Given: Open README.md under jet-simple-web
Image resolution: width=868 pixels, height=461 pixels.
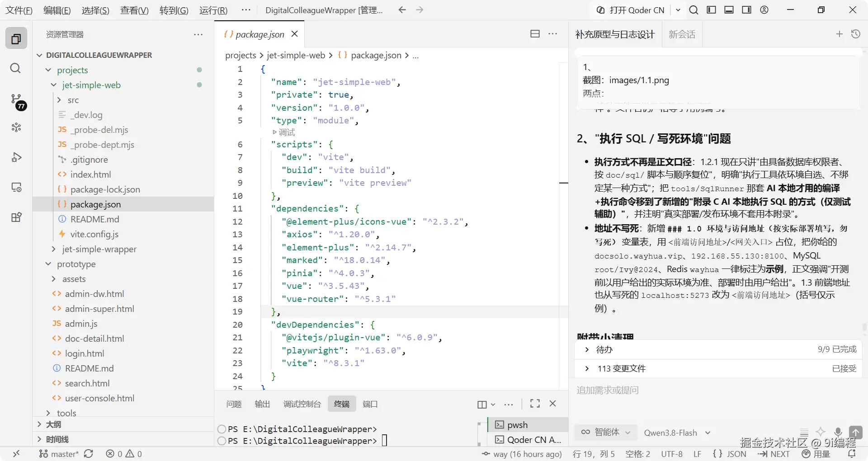Looking at the screenshot, I should click(95, 219).
